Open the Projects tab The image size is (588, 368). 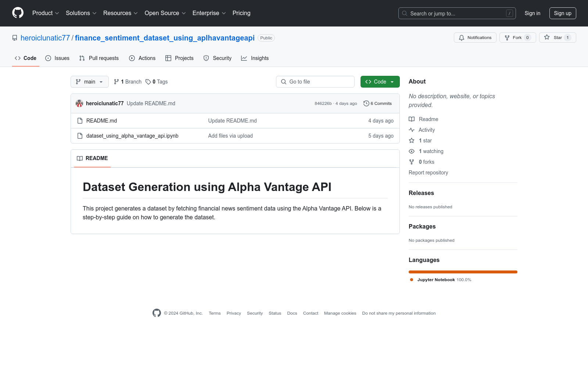tap(179, 58)
